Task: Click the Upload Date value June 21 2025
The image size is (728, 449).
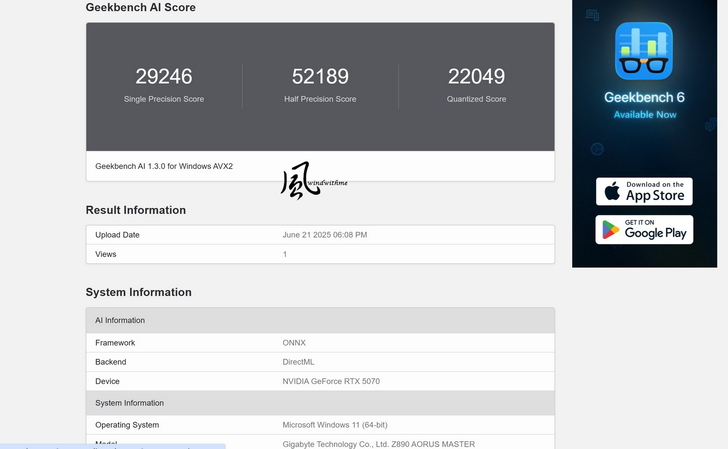Action: point(325,235)
